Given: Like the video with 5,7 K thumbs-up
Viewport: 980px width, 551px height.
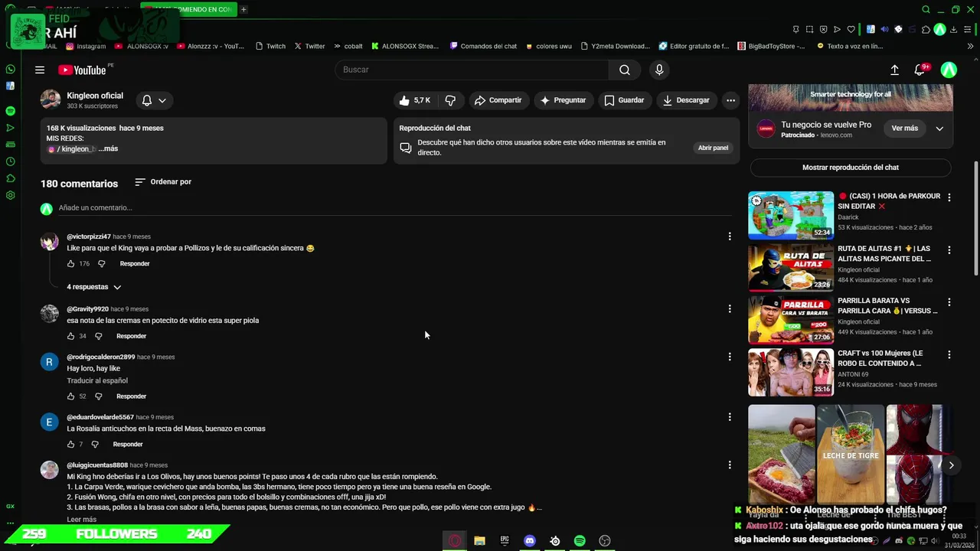Looking at the screenshot, I should point(415,100).
